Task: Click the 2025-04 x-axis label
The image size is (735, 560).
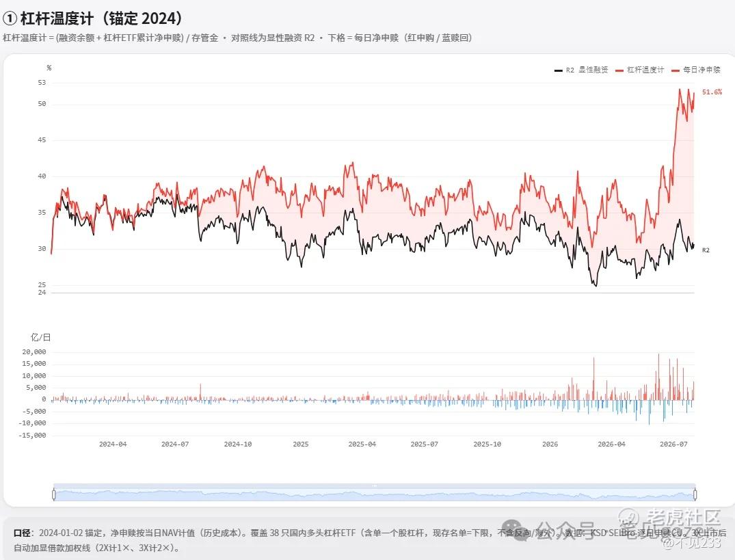Action: [x=362, y=444]
